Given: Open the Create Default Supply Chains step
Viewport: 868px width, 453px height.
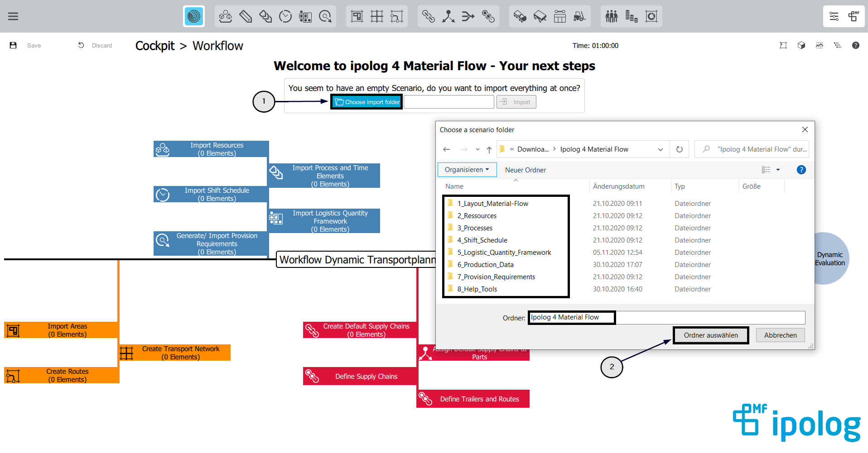Looking at the screenshot, I should (x=360, y=330).
